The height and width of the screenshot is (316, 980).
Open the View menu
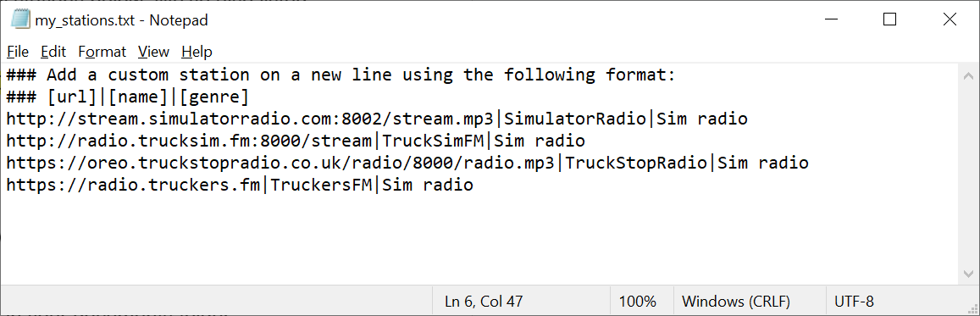pos(153,51)
